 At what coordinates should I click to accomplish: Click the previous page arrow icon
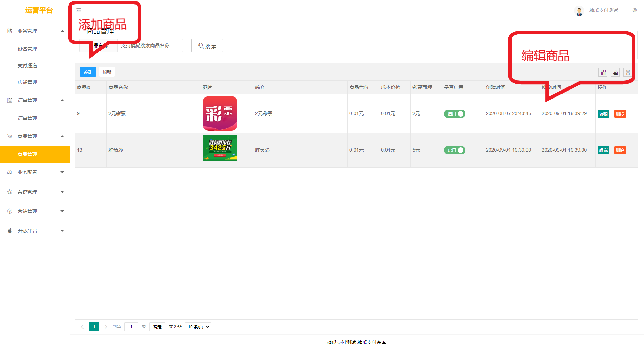pyautogui.click(x=82, y=327)
